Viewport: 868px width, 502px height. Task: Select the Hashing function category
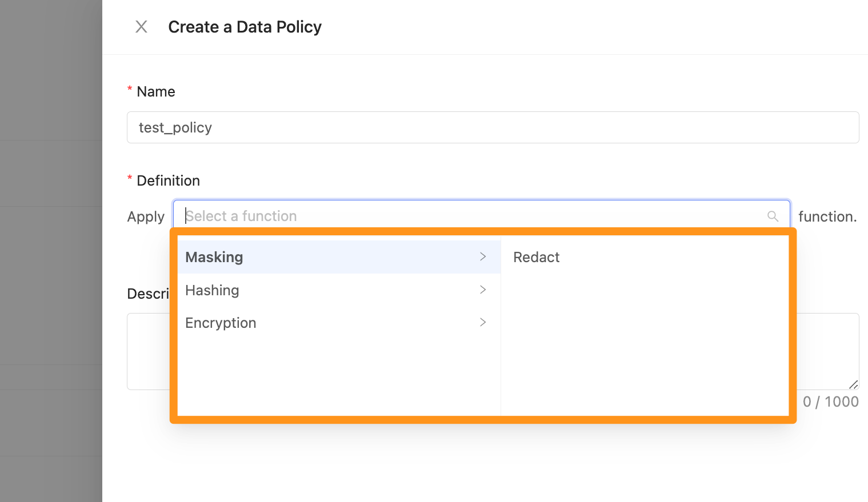tap(339, 290)
